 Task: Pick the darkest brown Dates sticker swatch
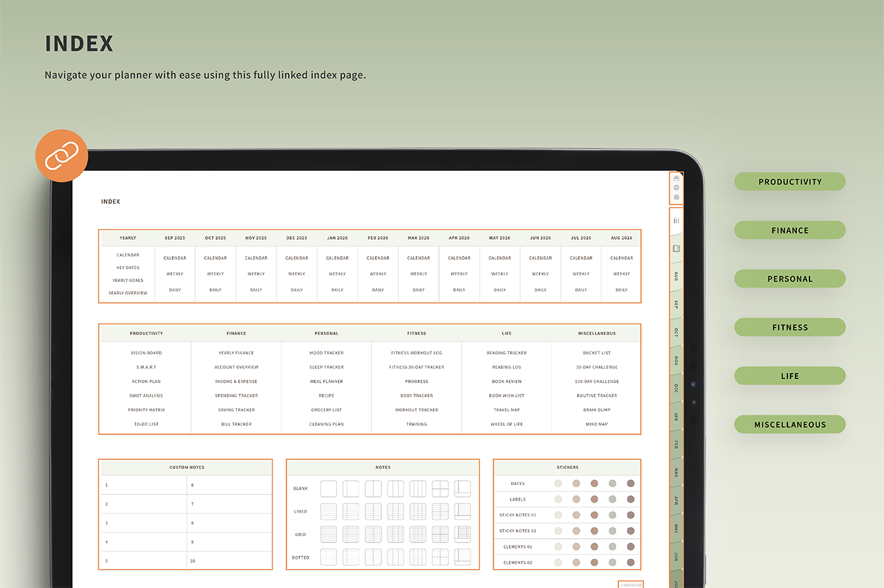point(630,484)
